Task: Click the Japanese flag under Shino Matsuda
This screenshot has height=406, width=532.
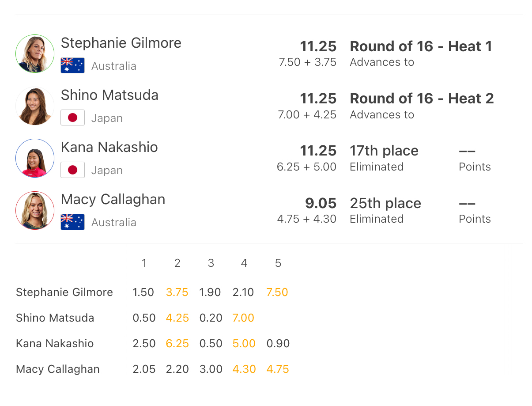Action: tap(72, 118)
